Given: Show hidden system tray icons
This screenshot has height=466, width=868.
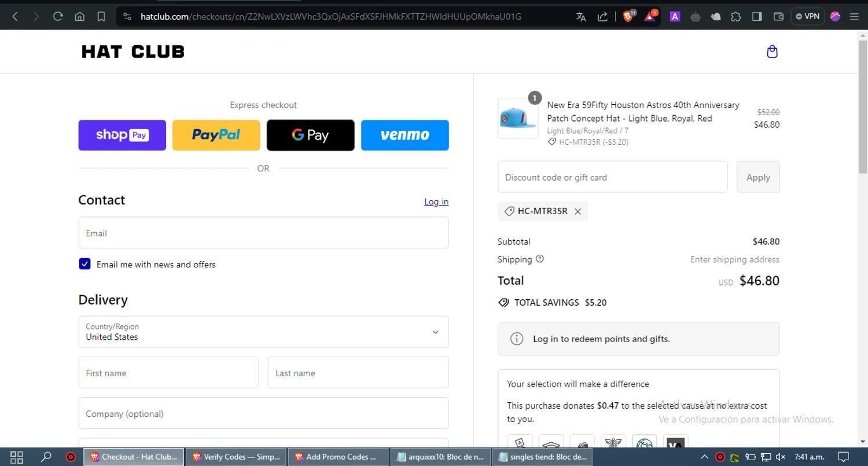Looking at the screenshot, I should click(x=705, y=457).
